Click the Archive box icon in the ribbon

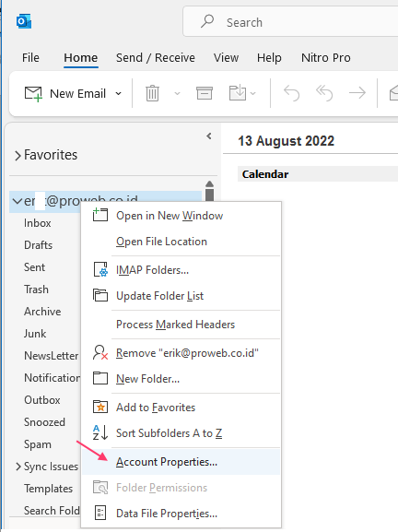(205, 93)
